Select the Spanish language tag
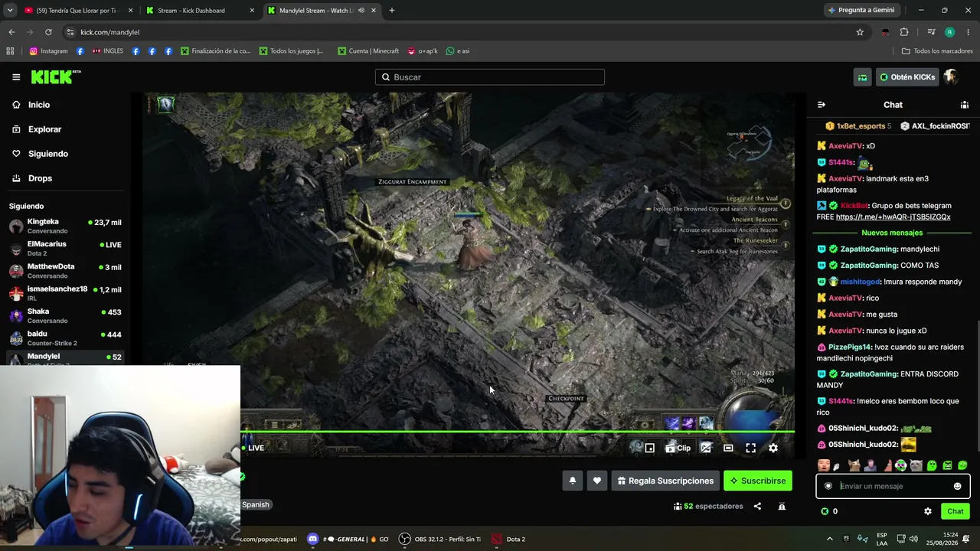The height and width of the screenshot is (551, 980). [x=256, y=505]
